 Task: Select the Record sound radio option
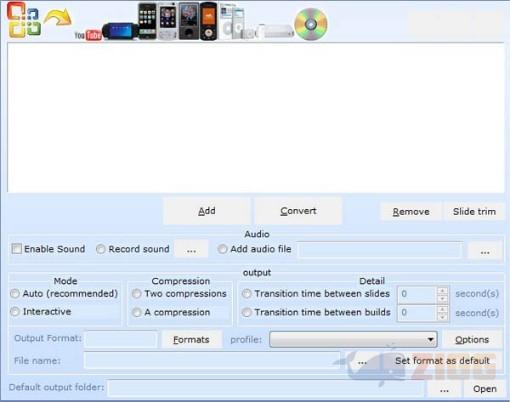pos(100,249)
